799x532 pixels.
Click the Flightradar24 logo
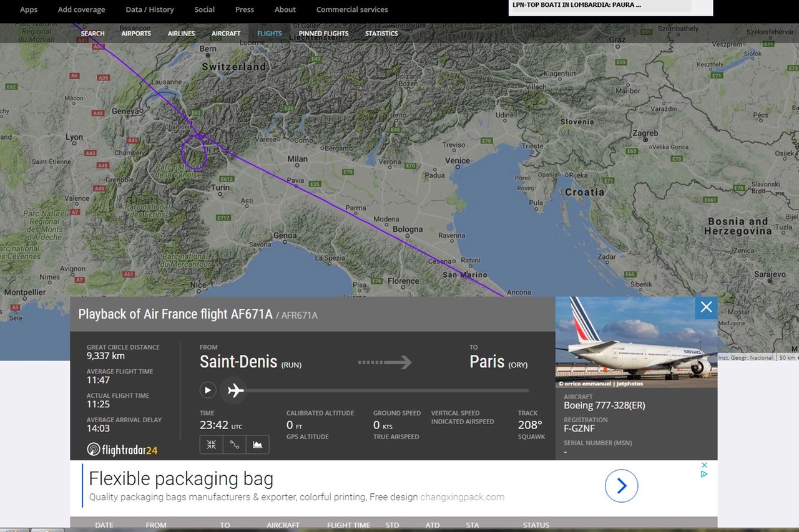122,449
